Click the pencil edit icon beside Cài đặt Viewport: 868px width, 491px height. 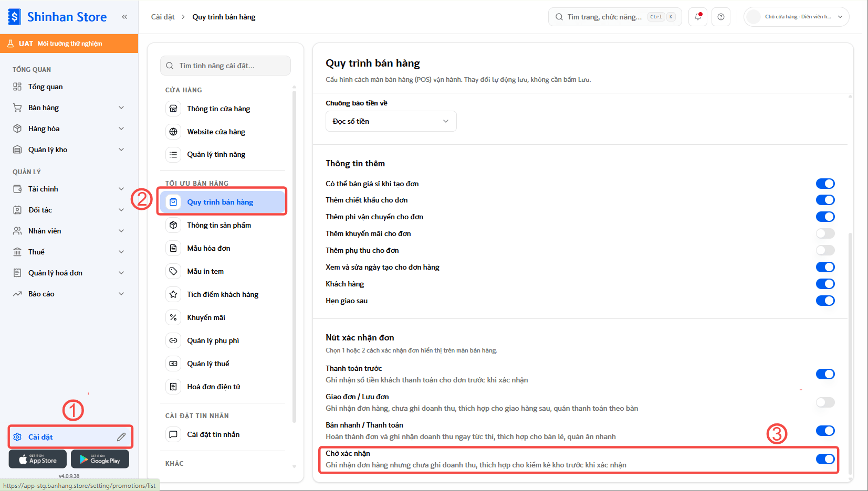tap(121, 437)
